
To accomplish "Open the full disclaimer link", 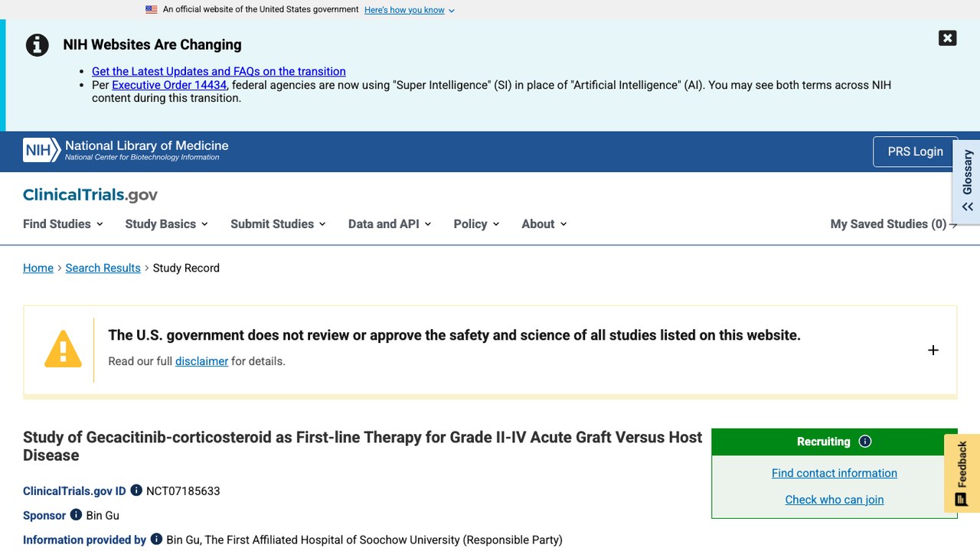I will point(201,361).
